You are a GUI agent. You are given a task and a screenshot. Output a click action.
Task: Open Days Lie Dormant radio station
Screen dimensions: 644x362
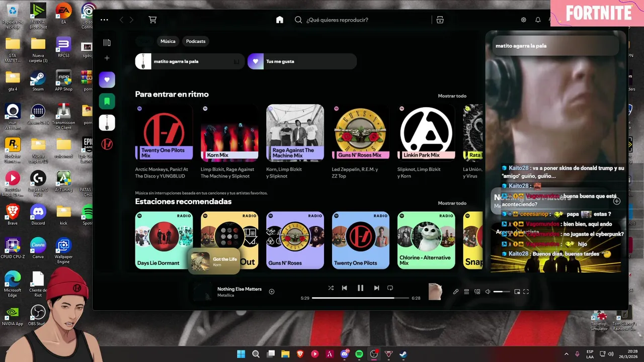point(164,240)
